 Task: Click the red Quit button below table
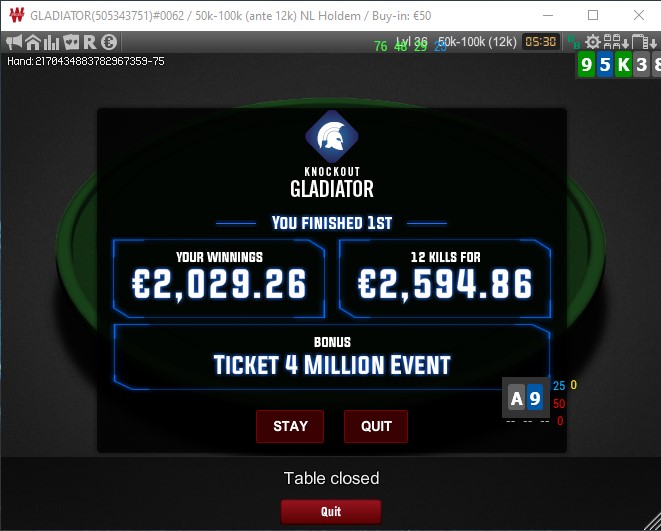(331, 512)
